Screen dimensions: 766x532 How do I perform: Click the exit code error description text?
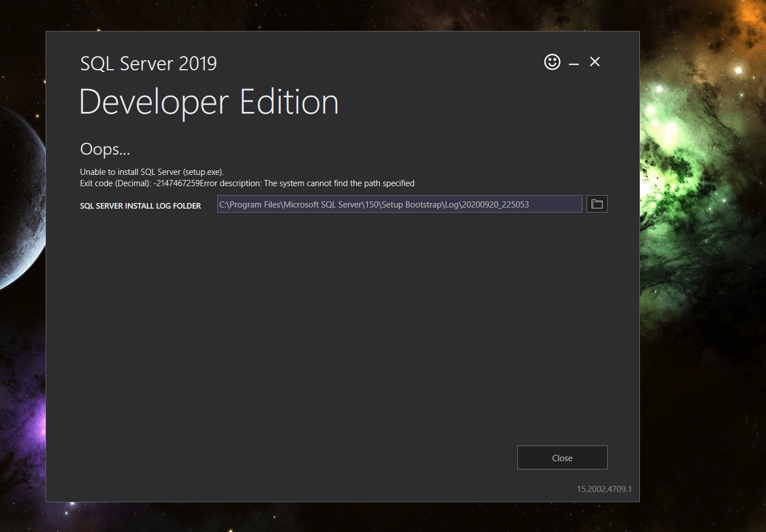pos(247,183)
